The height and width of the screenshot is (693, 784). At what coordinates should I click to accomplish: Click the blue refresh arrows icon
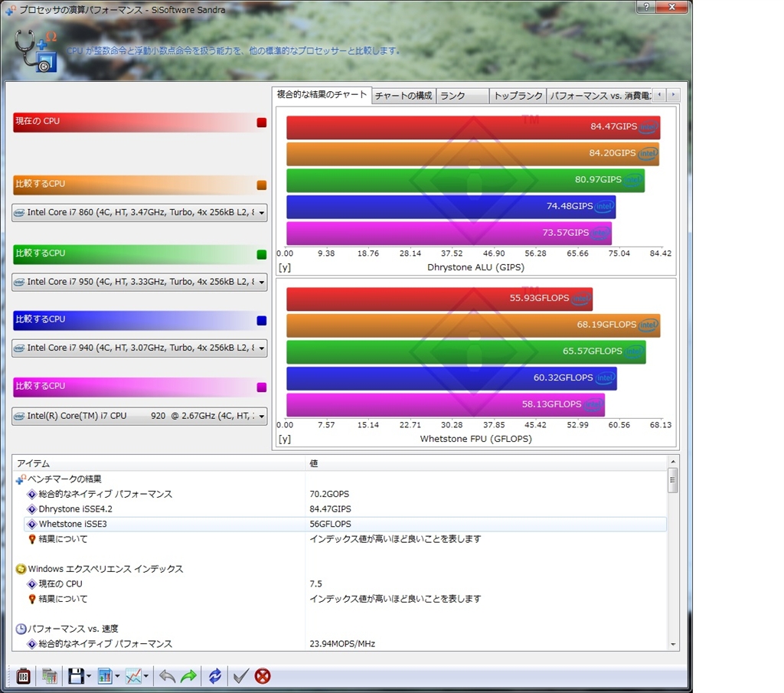pyautogui.click(x=215, y=676)
